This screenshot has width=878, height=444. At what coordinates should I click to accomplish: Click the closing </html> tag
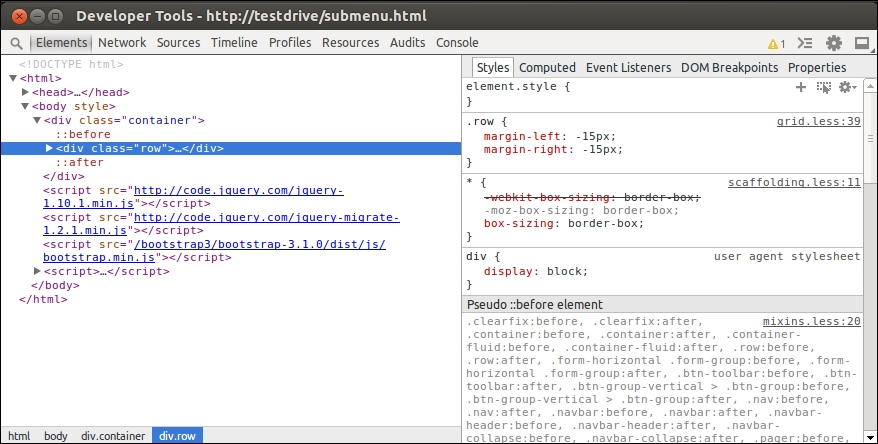click(43, 299)
